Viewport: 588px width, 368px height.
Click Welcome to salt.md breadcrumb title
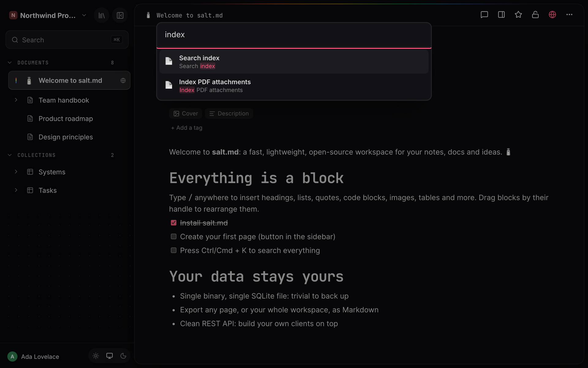pyautogui.click(x=190, y=15)
